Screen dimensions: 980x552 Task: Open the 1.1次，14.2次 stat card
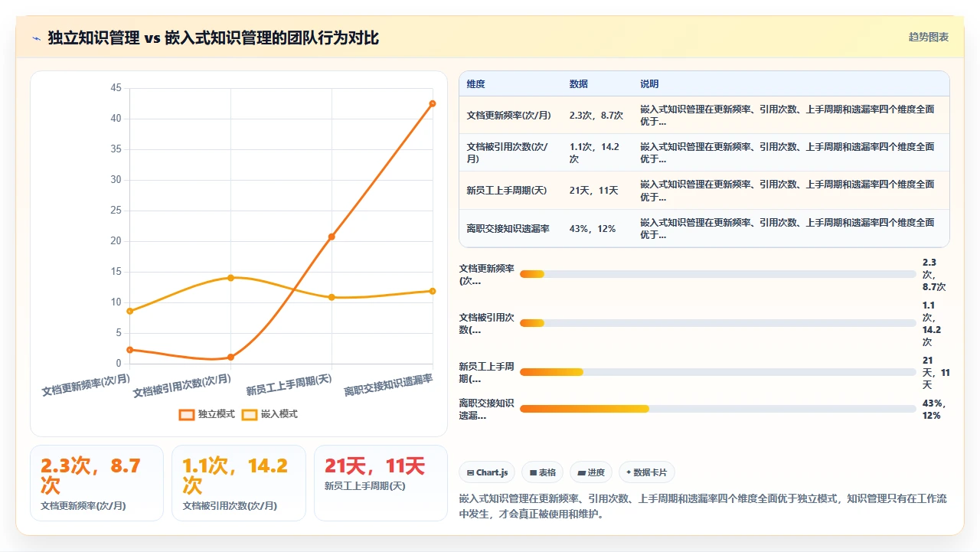(x=239, y=483)
